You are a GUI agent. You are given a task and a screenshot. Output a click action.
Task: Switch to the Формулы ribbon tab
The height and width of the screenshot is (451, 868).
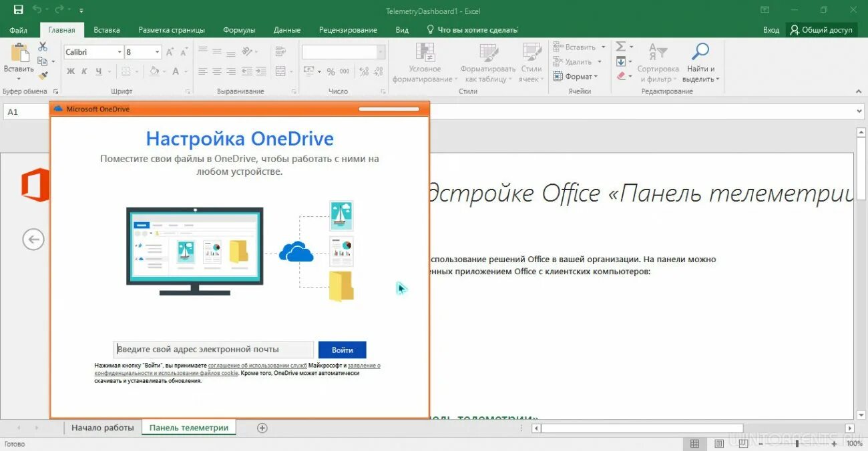click(x=239, y=29)
